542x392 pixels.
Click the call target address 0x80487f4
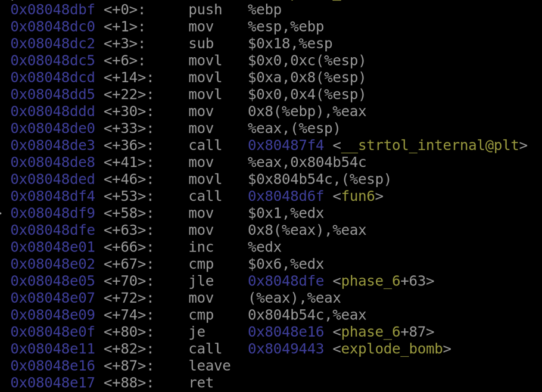286,146
